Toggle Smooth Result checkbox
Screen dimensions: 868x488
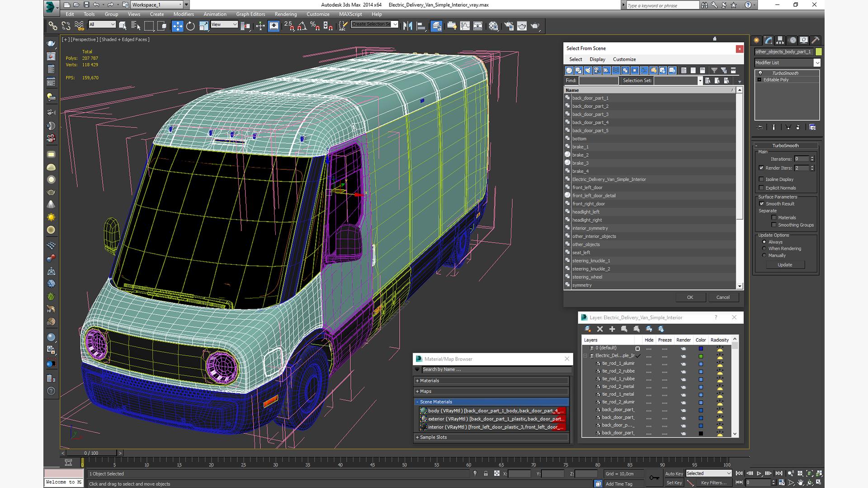761,204
